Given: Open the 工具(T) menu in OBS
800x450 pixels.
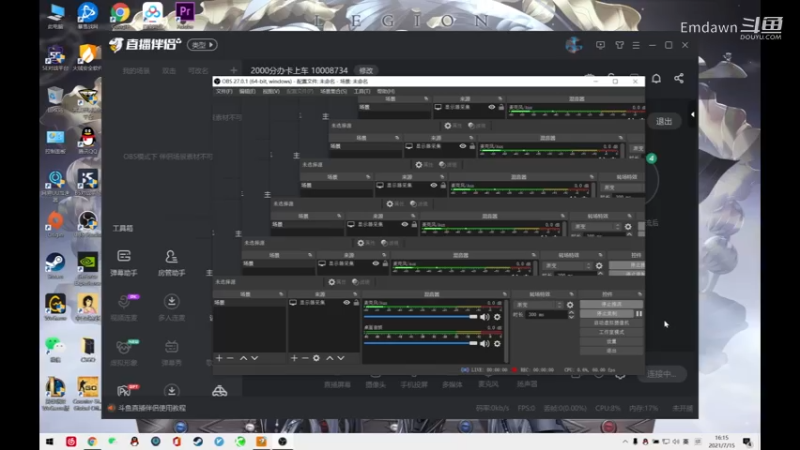Looking at the screenshot, I should coord(362,91).
